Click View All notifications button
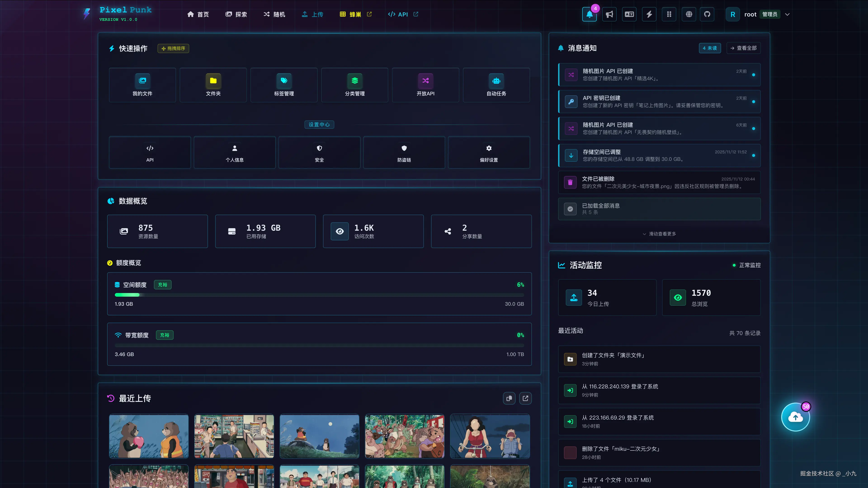The image size is (868, 488). 743,48
